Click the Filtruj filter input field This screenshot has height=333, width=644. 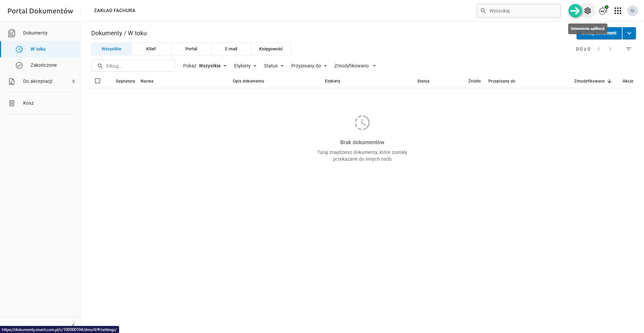(x=138, y=66)
